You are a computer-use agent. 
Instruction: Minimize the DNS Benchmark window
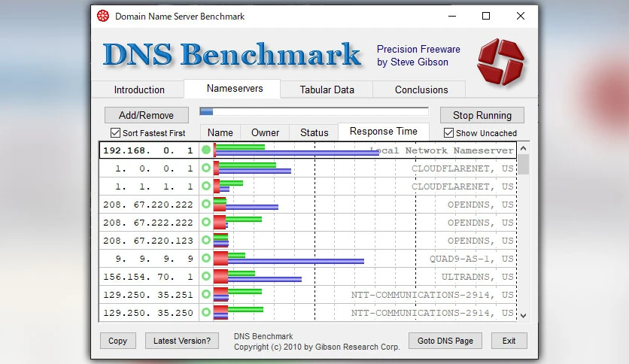(x=452, y=16)
